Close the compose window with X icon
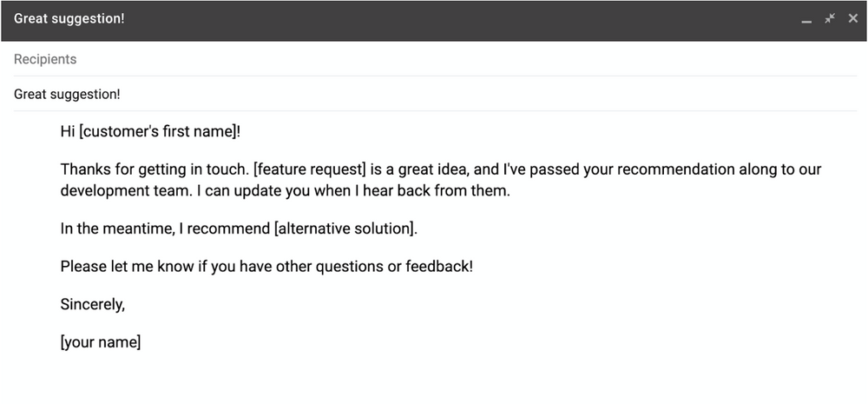 pos(853,18)
